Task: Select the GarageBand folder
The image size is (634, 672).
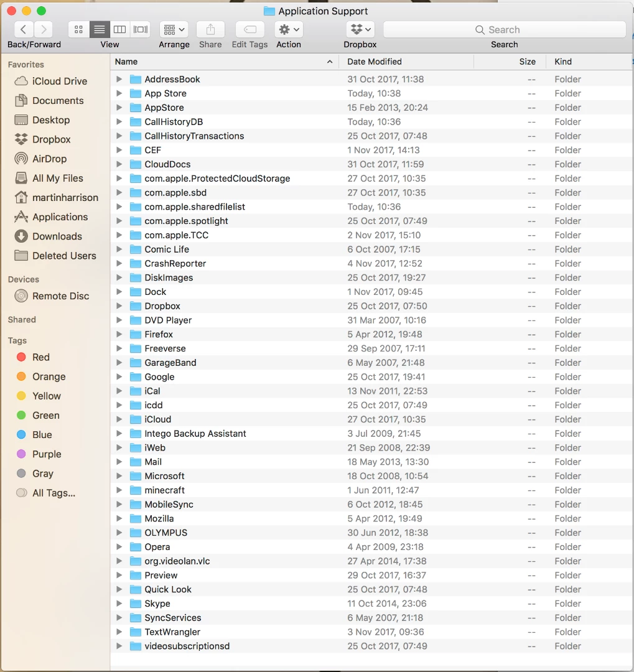Action: click(371, 363)
